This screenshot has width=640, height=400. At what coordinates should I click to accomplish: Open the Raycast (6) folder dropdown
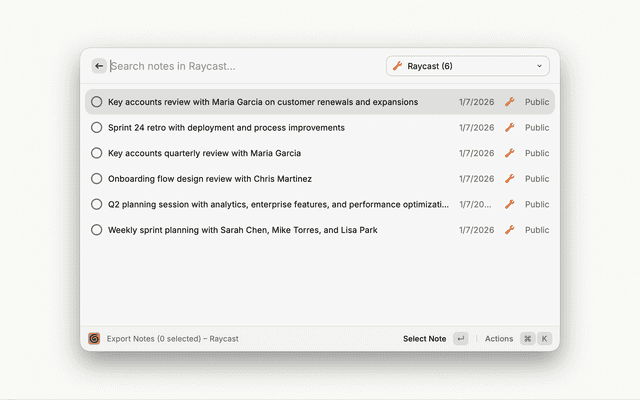467,66
